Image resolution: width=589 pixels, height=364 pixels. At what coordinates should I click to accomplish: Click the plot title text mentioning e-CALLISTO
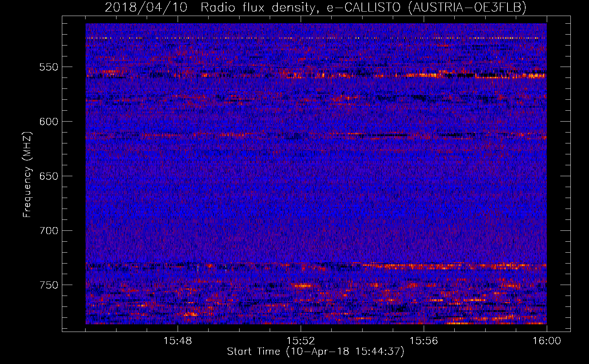pyautogui.click(x=316, y=7)
